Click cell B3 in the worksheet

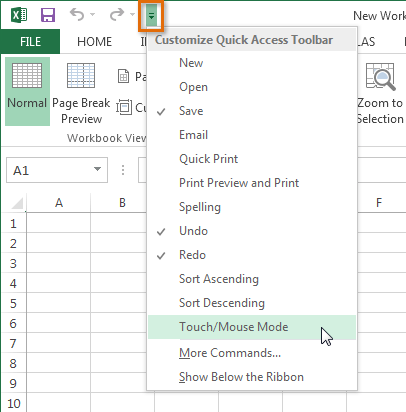(119, 263)
